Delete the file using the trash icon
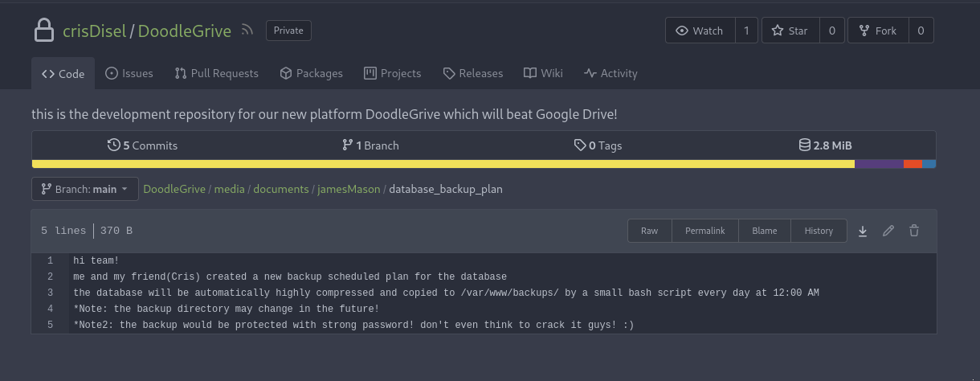This screenshot has width=980, height=381. (914, 231)
